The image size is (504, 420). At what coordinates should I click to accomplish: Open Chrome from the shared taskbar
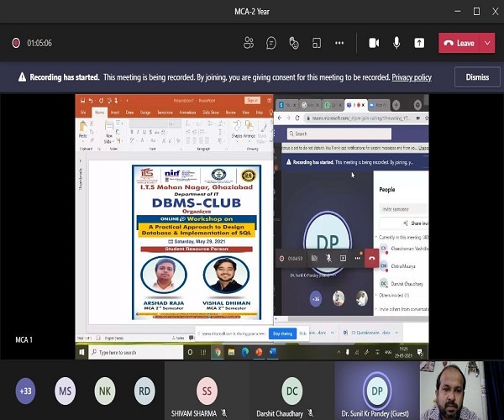click(218, 352)
